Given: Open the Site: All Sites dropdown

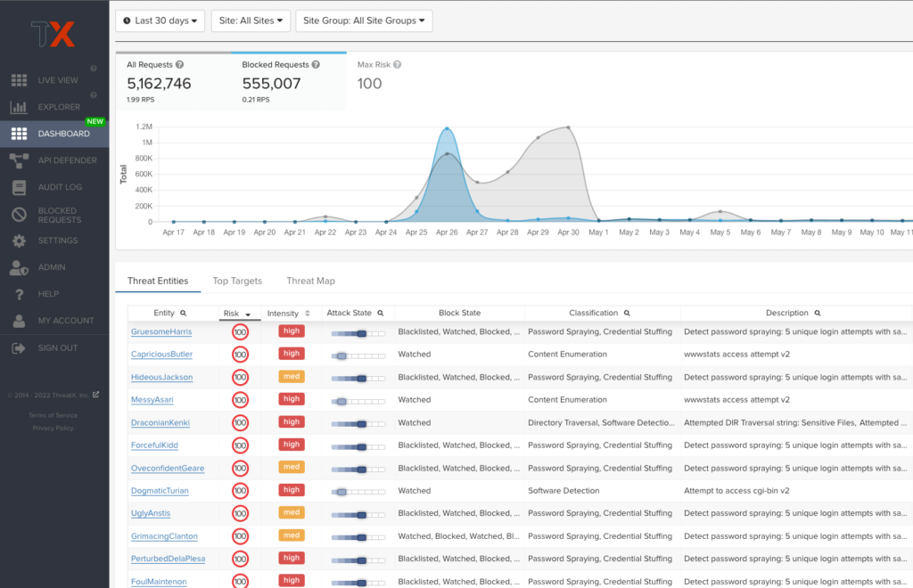Looking at the screenshot, I should (x=251, y=20).
